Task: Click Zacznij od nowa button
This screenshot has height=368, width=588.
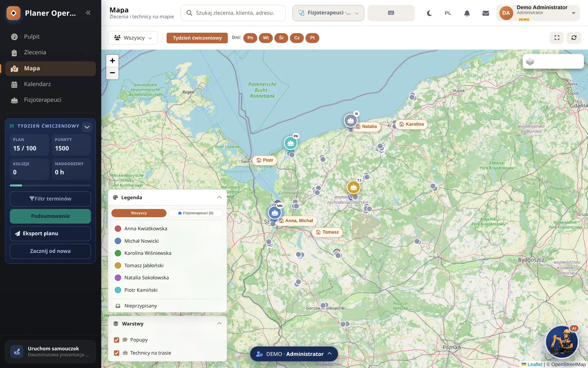Action: [50, 251]
